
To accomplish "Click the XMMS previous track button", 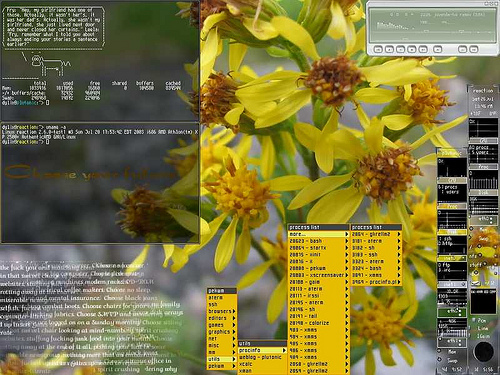I will (378, 50).
